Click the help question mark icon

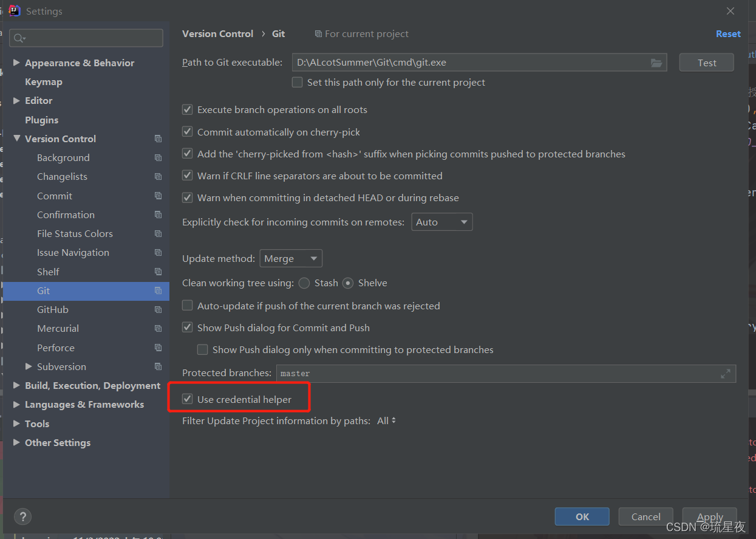(22, 517)
